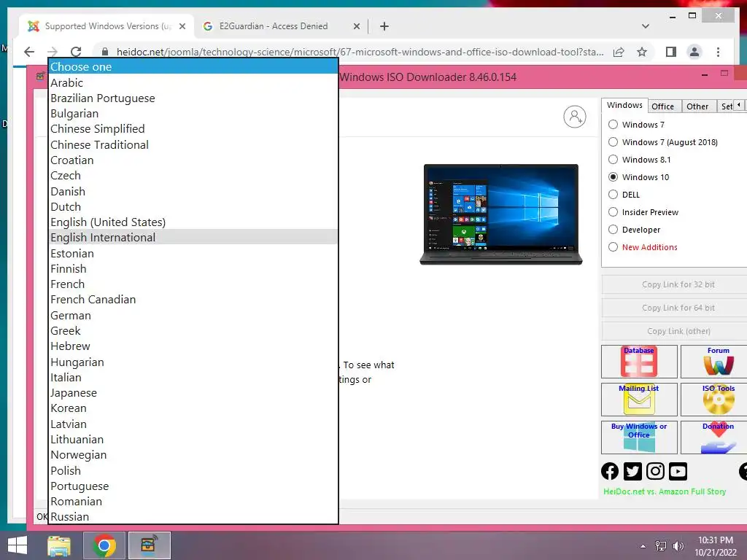Pick Arabic in the language dropdown
The height and width of the screenshot is (560, 747).
[x=193, y=82]
